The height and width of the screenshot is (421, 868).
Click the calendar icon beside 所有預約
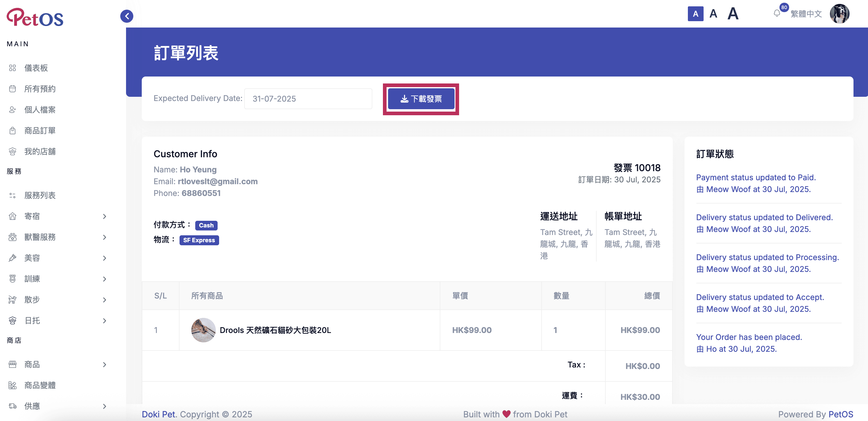pos(12,89)
